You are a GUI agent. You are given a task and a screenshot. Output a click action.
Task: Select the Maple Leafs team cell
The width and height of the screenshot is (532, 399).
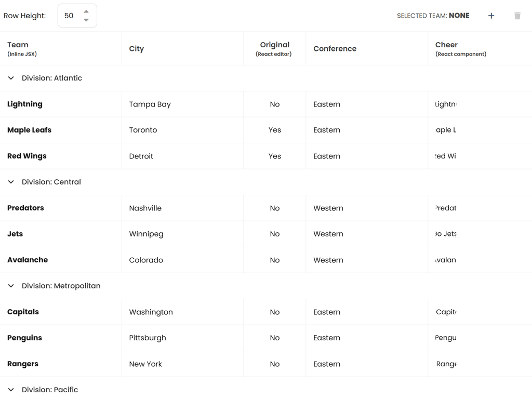30,130
